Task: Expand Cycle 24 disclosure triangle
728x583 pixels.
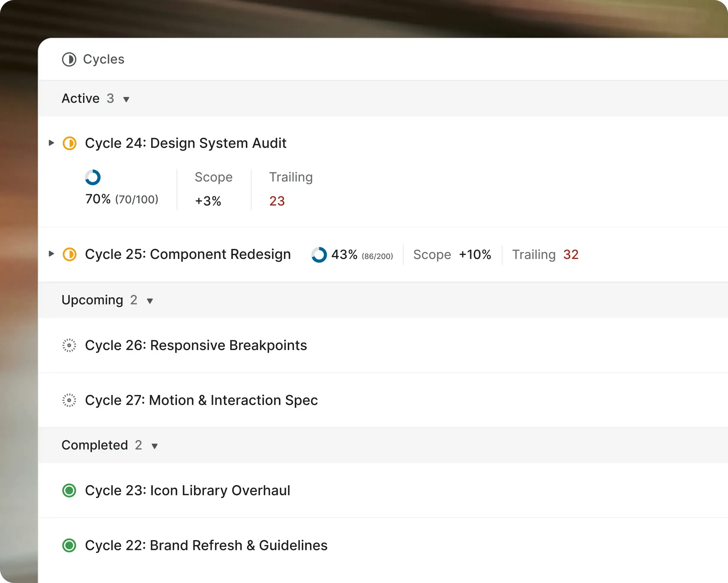Action: [51, 142]
